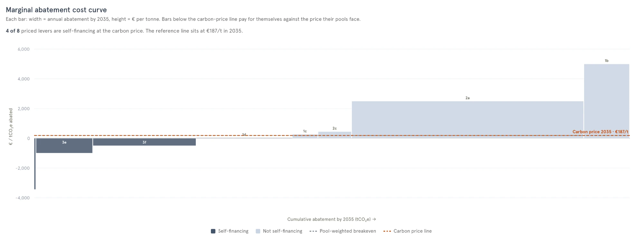Click the light Not self-financing legend square
The image size is (644, 242).
(x=258, y=231)
